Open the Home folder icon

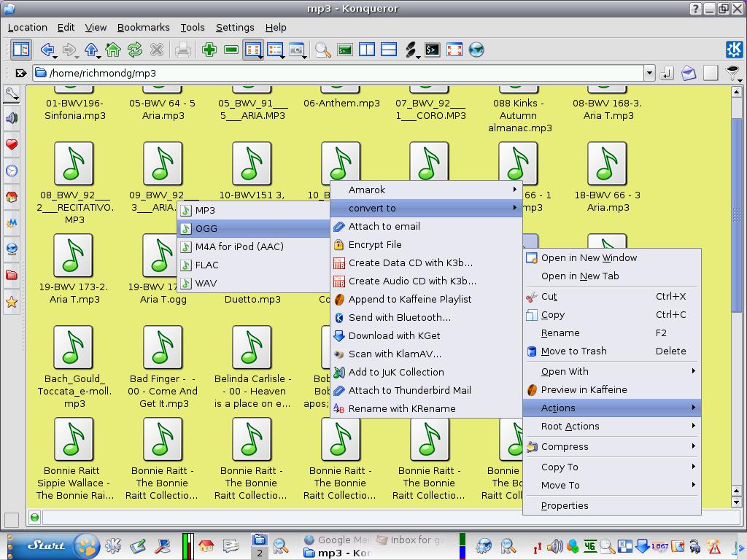tap(113, 50)
